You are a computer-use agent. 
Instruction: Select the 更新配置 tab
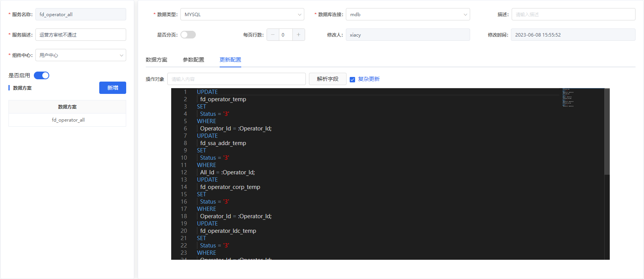point(230,60)
